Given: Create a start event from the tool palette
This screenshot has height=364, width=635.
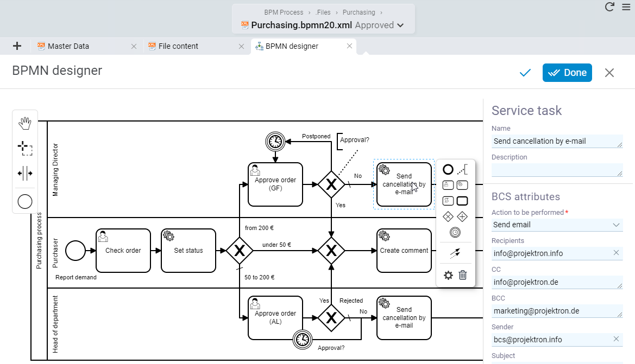Looking at the screenshot, I should point(24,201).
